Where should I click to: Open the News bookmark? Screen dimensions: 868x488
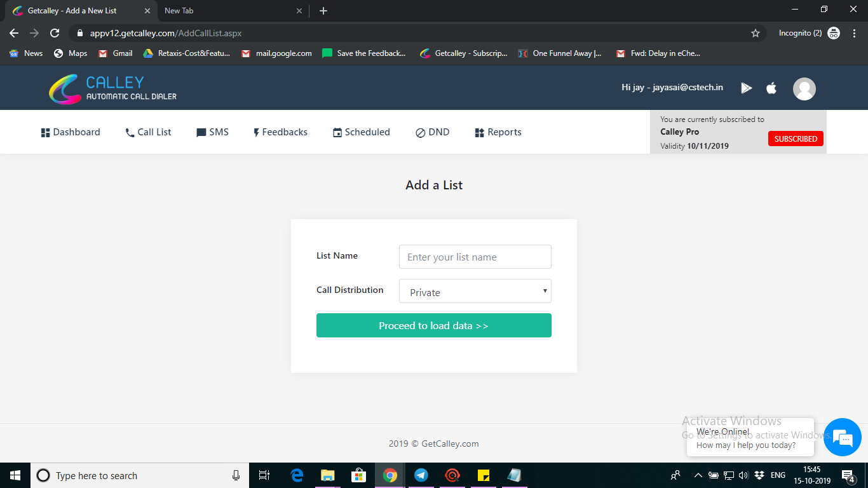(26, 53)
